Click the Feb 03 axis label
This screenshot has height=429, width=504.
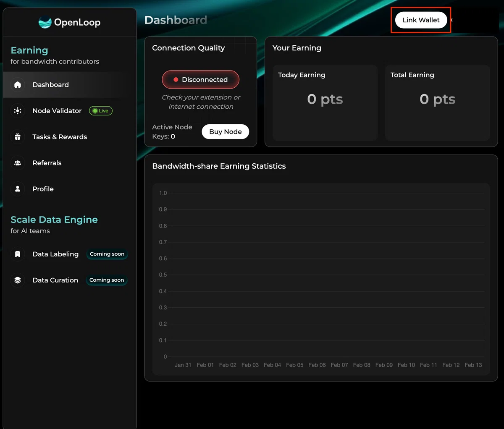click(250, 365)
